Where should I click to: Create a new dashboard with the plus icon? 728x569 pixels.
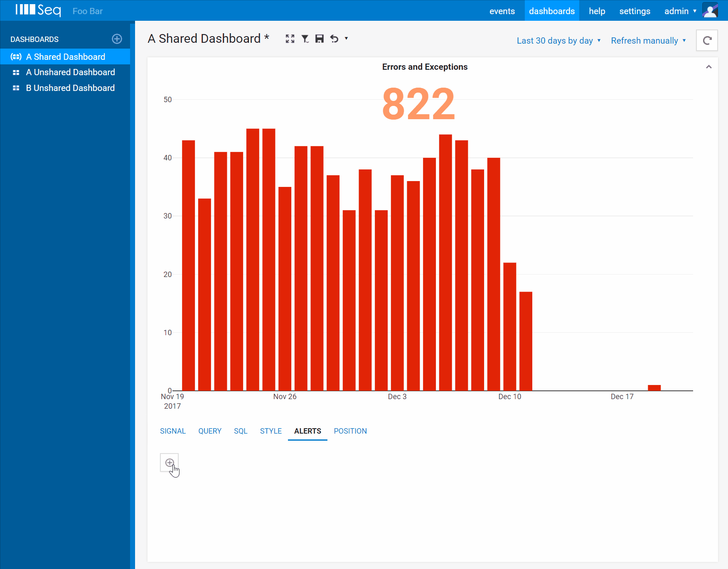click(117, 39)
